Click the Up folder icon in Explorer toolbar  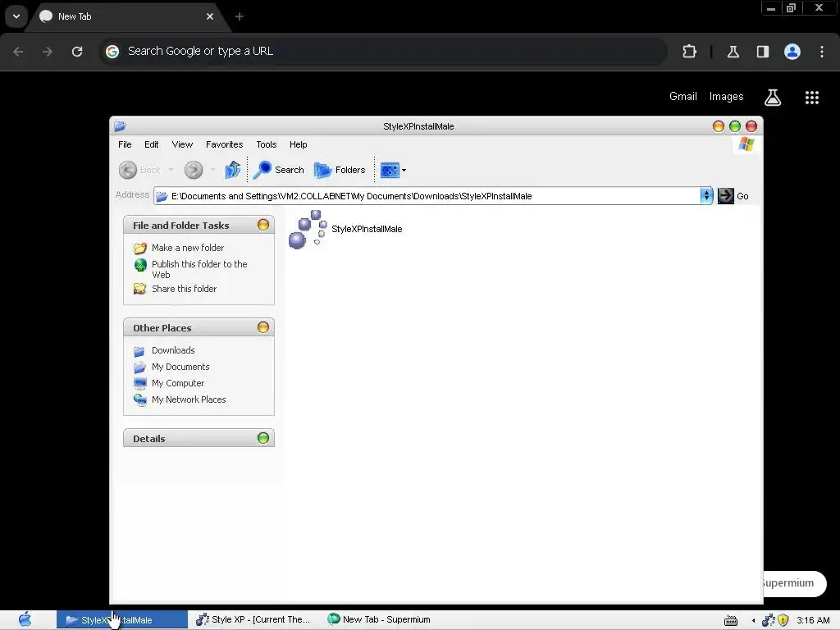click(232, 170)
